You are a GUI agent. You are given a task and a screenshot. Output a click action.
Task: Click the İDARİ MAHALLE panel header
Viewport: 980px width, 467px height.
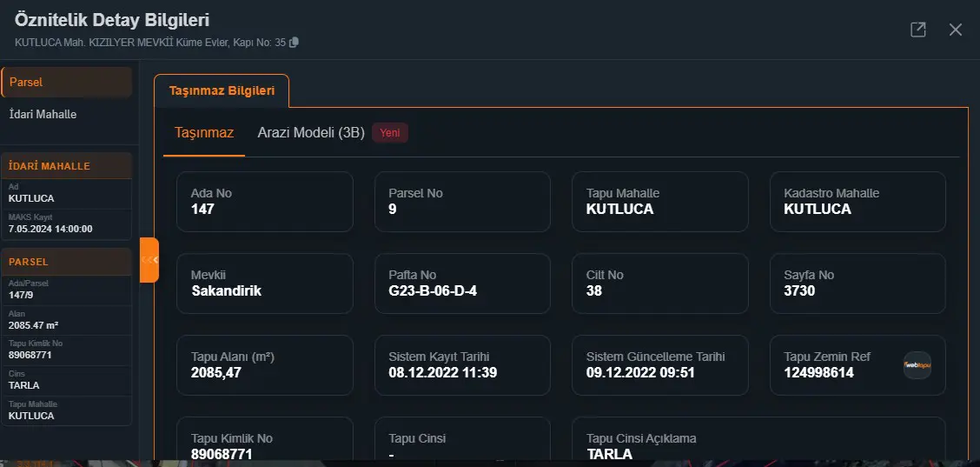[66, 166]
